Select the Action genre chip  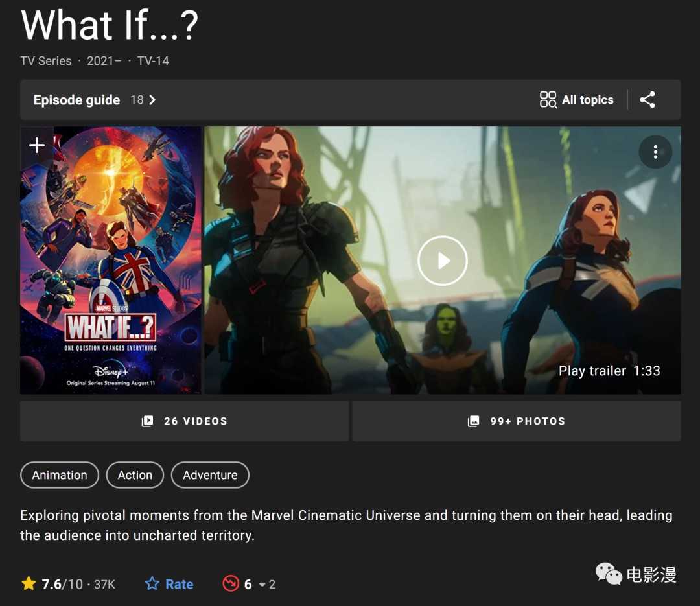[135, 475]
